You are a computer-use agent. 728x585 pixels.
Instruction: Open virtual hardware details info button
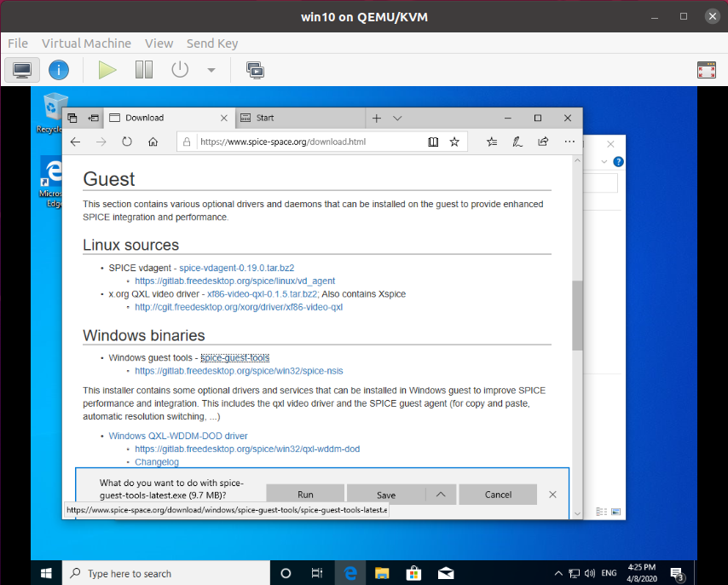coord(59,70)
